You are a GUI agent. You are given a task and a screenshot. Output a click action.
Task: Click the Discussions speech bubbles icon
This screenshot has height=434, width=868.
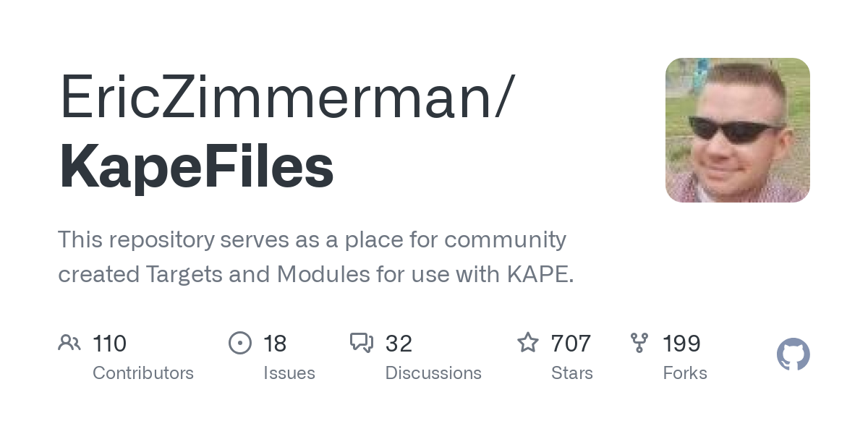[x=362, y=343]
